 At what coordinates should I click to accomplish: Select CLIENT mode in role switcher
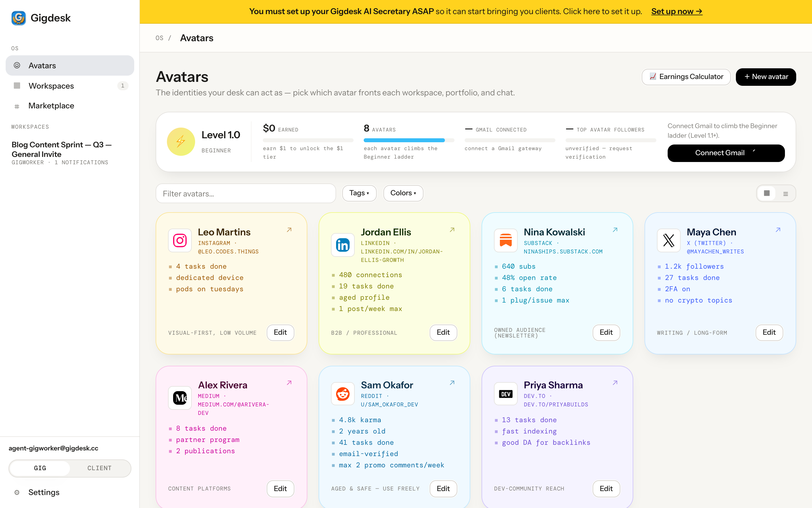tap(99, 468)
